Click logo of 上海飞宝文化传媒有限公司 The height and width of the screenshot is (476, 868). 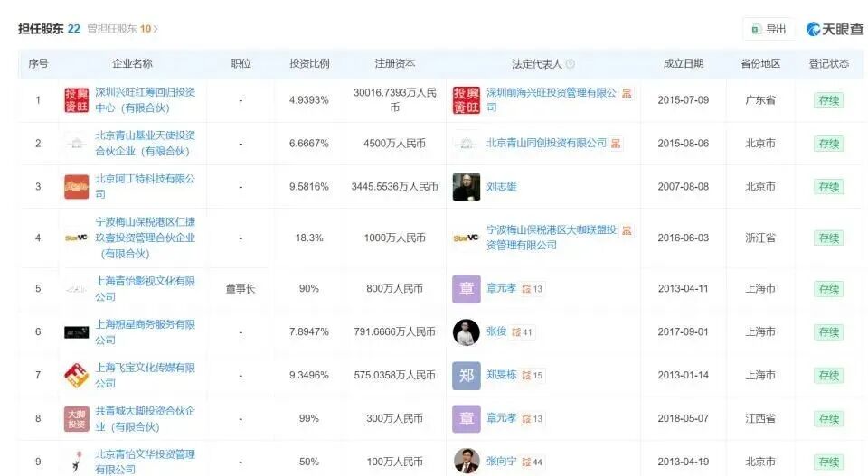(x=76, y=376)
